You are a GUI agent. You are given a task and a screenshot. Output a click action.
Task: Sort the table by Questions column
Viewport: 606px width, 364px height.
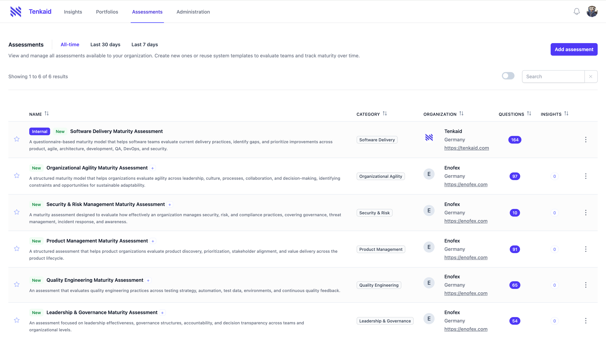(x=529, y=114)
